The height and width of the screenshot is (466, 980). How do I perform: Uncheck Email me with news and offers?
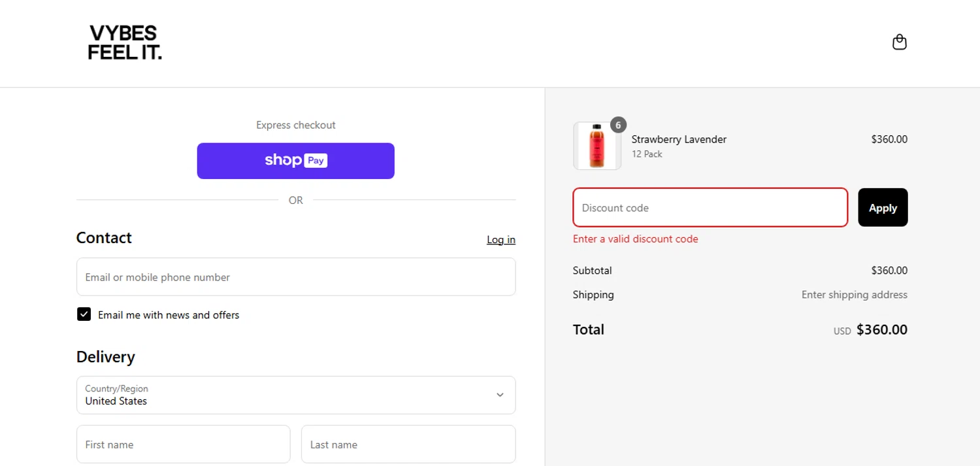point(84,314)
